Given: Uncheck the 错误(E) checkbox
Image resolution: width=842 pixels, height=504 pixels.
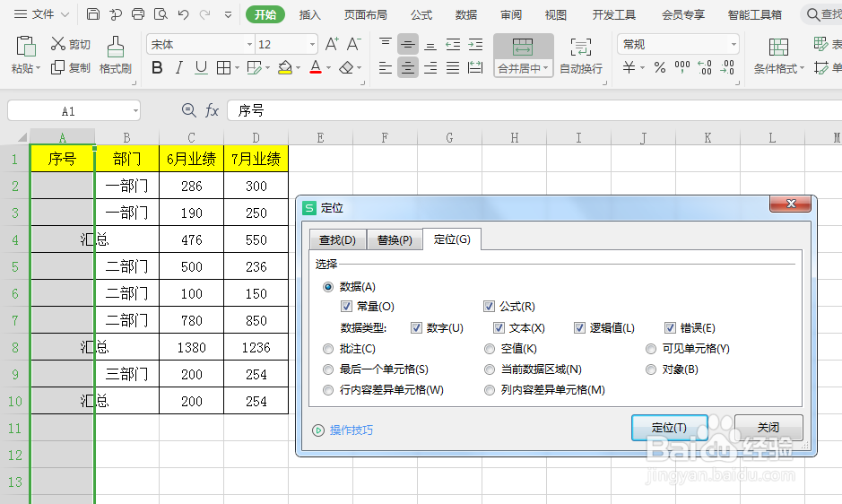Looking at the screenshot, I should (670, 327).
